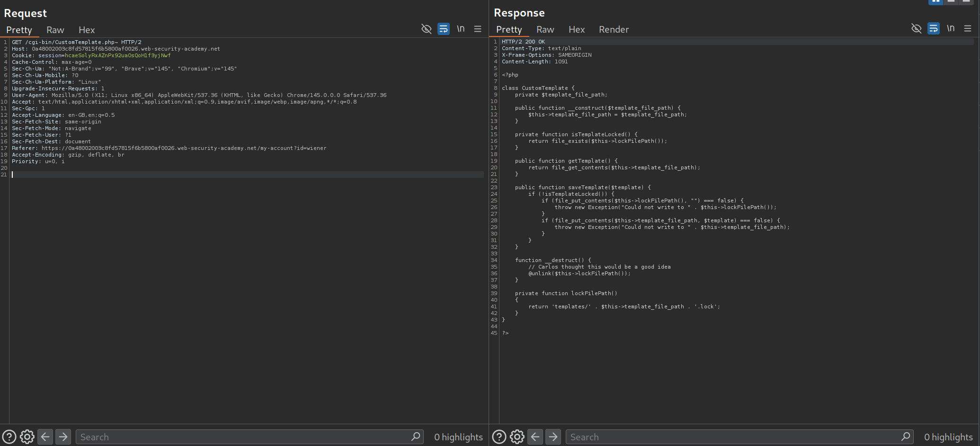This screenshot has width=980, height=446.
Task: Go to previous match in Response search
Action: (535, 437)
